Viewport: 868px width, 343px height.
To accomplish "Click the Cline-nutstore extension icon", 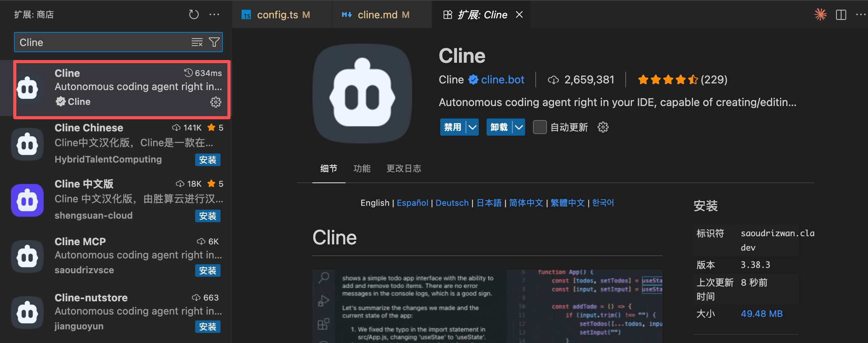I will point(27,313).
